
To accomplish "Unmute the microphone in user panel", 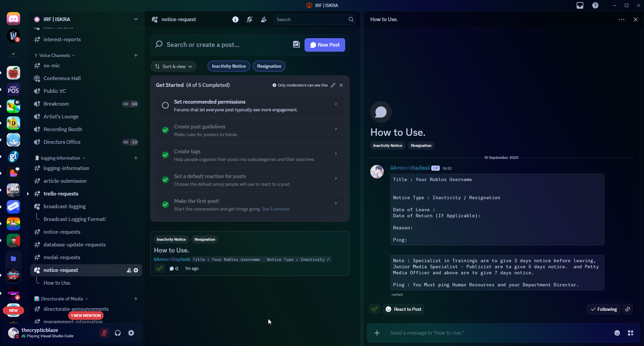I will click(104, 333).
